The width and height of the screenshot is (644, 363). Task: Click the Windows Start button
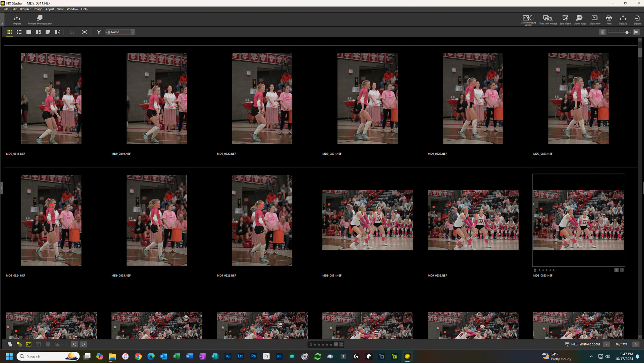pos(9,356)
